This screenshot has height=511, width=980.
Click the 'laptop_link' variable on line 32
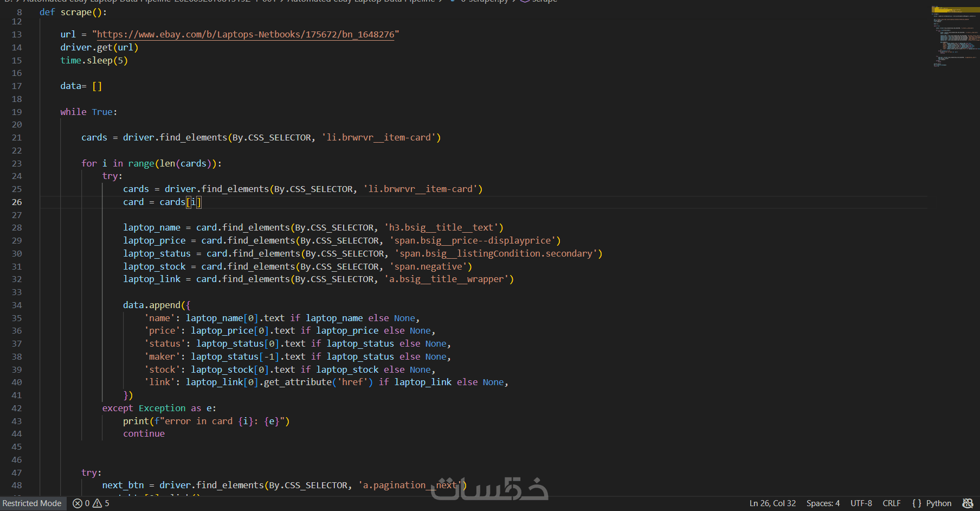[152, 279]
